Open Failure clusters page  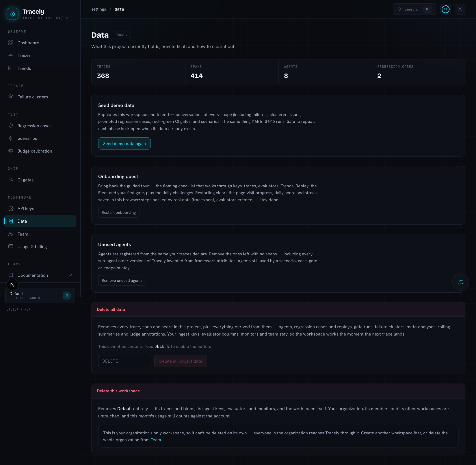40,97
